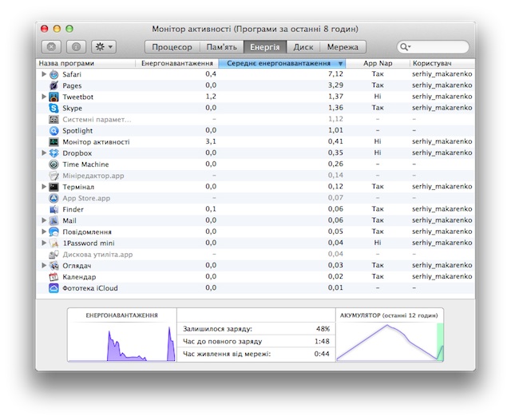Open the Мережа tab
511x420 pixels.
pos(343,47)
